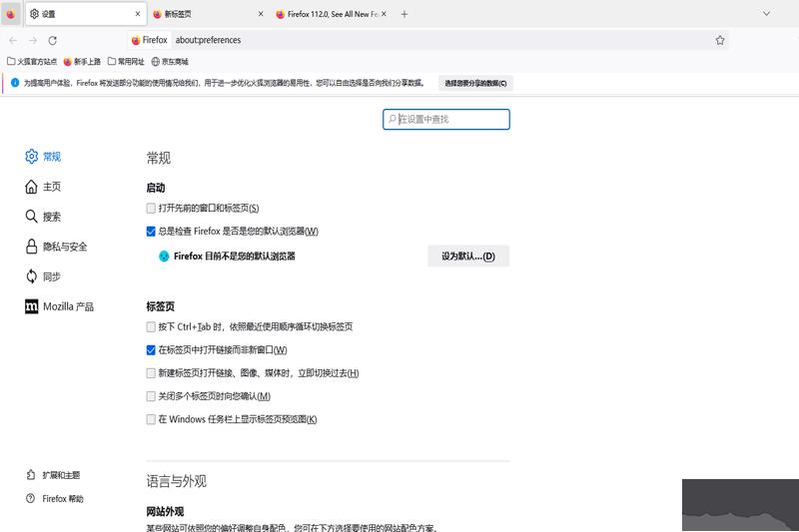Image resolution: width=799 pixels, height=532 pixels.
Task: Click the sad face icon beside default browser status
Action: (x=164, y=257)
